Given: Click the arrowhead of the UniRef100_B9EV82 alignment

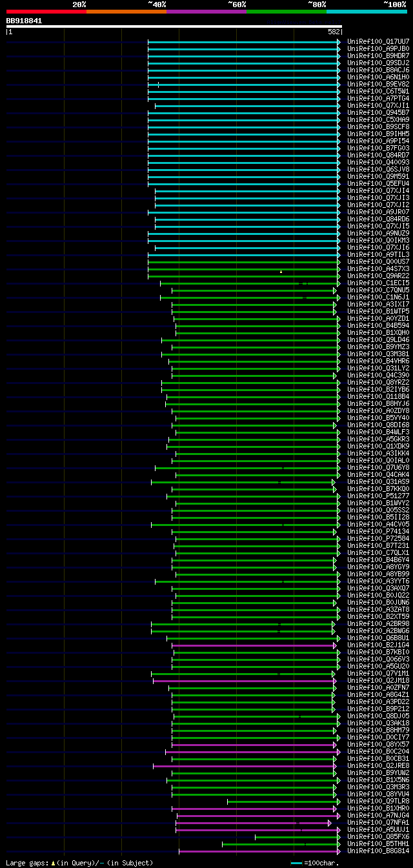Looking at the screenshot, I should point(338,84).
